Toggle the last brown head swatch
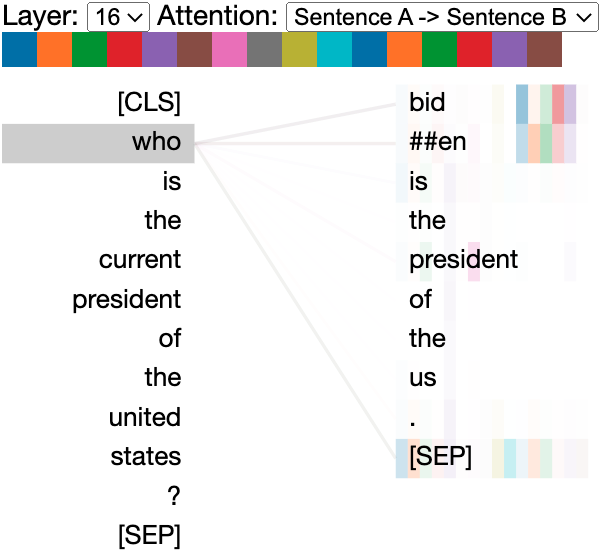 click(x=544, y=50)
